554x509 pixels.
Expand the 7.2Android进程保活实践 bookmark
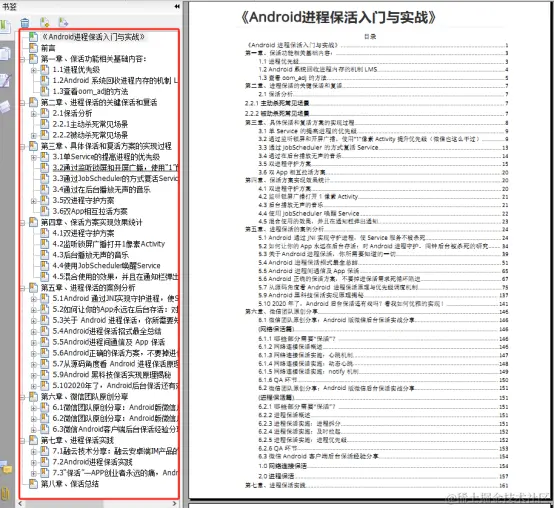point(34,462)
